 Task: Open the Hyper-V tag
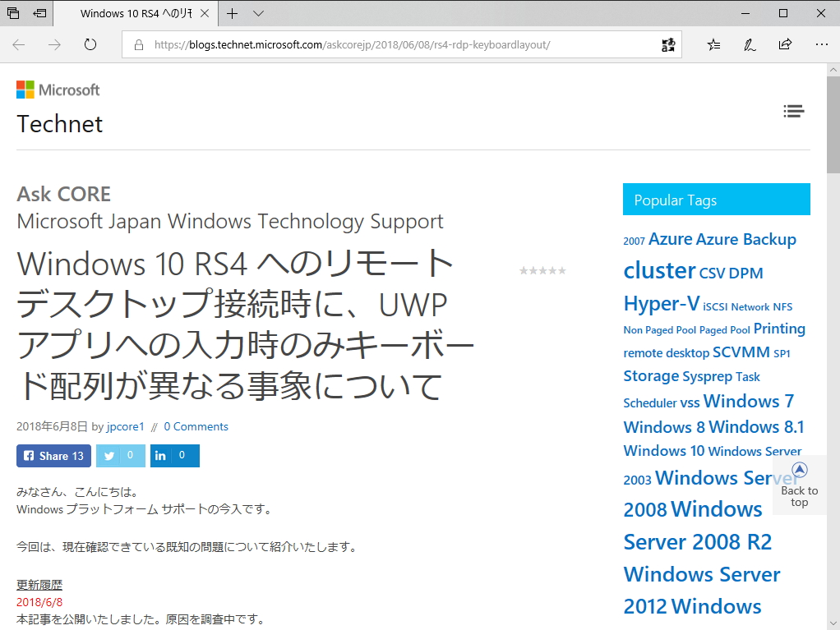pyautogui.click(x=662, y=303)
